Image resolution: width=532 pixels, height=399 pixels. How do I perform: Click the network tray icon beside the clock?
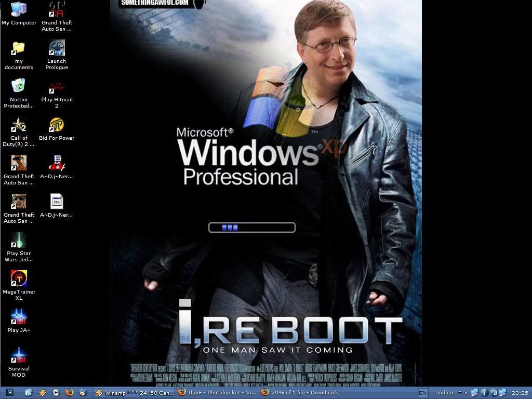(x=502, y=393)
